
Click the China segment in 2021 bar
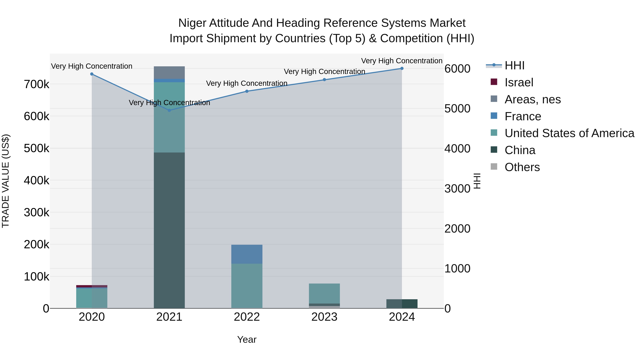tap(169, 230)
